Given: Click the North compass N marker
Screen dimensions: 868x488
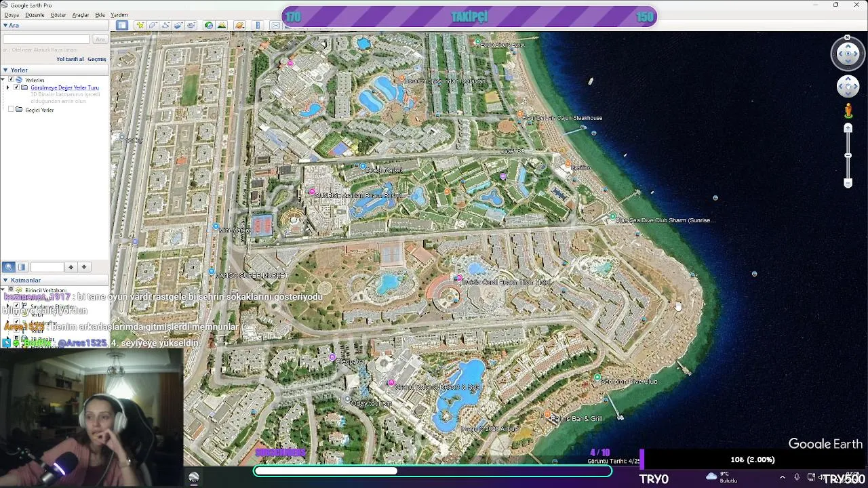Looking at the screenshot, I should pos(848,38).
